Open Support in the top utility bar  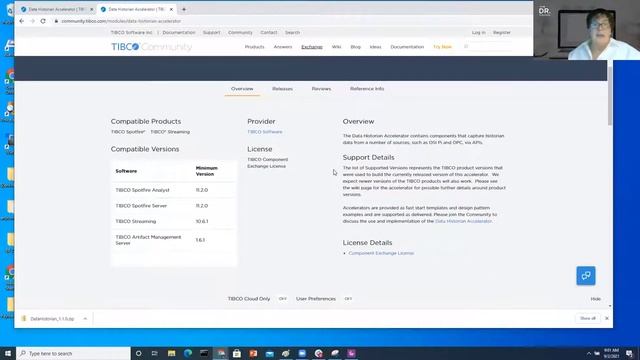coord(211,32)
